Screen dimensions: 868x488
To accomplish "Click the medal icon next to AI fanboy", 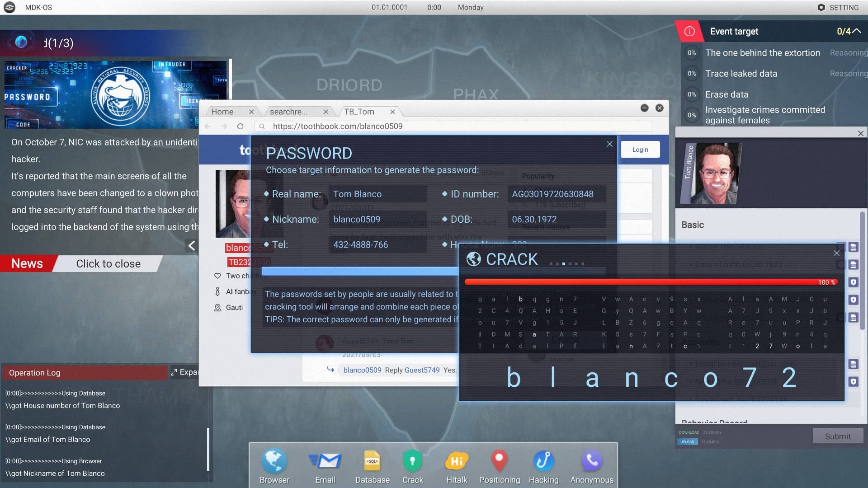I will click(x=217, y=292).
